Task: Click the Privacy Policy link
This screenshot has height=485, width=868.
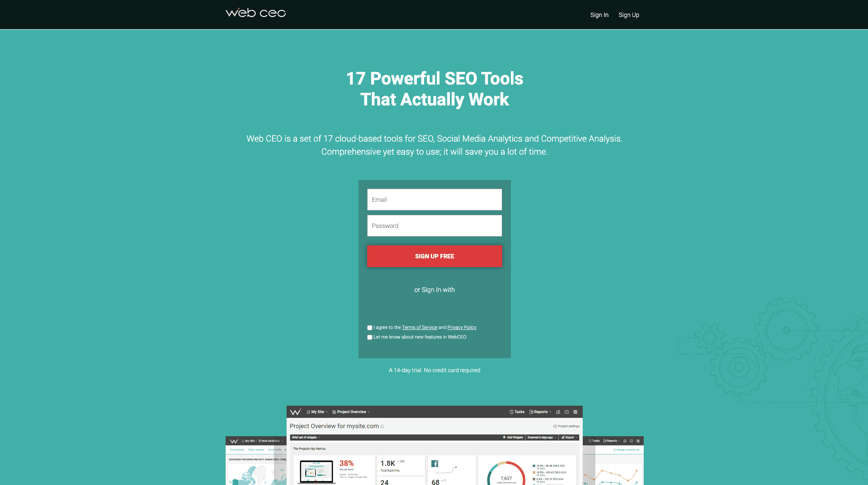Action: [x=461, y=327]
